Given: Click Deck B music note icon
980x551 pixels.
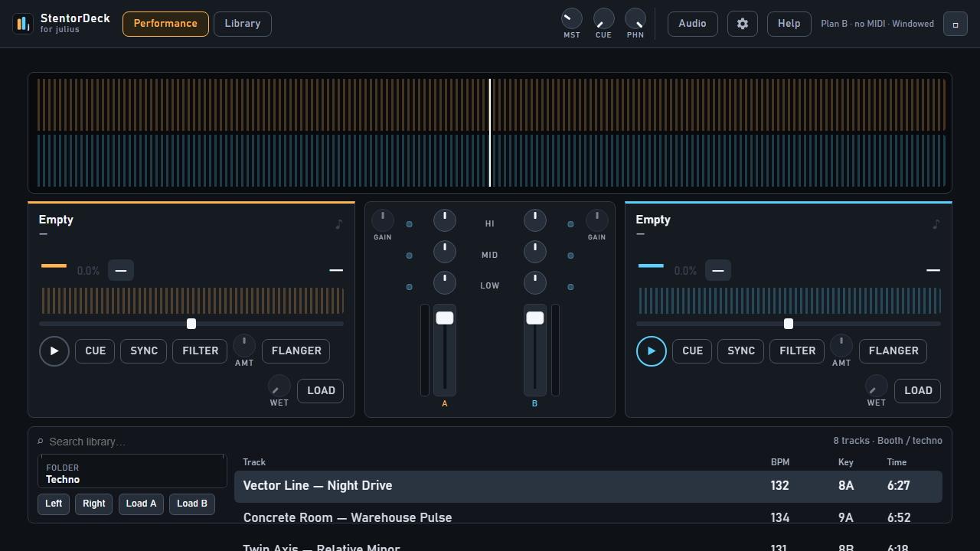Looking at the screenshot, I should (936, 224).
